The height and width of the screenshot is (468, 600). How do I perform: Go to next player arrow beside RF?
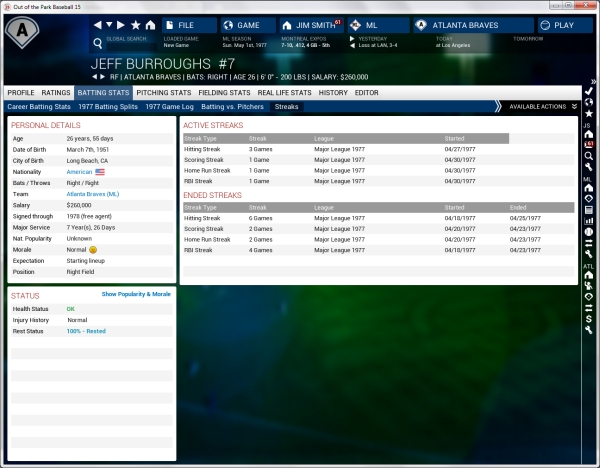tap(102, 77)
